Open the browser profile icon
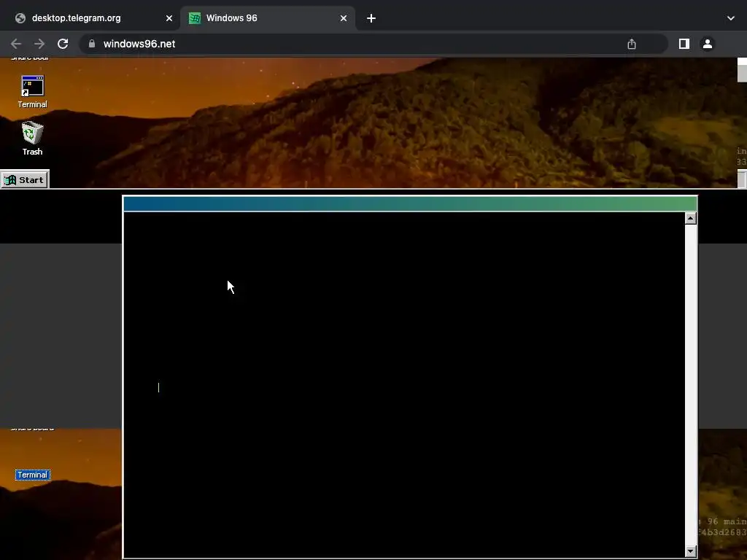Image resolution: width=747 pixels, height=560 pixels. click(x=708, y=44)
